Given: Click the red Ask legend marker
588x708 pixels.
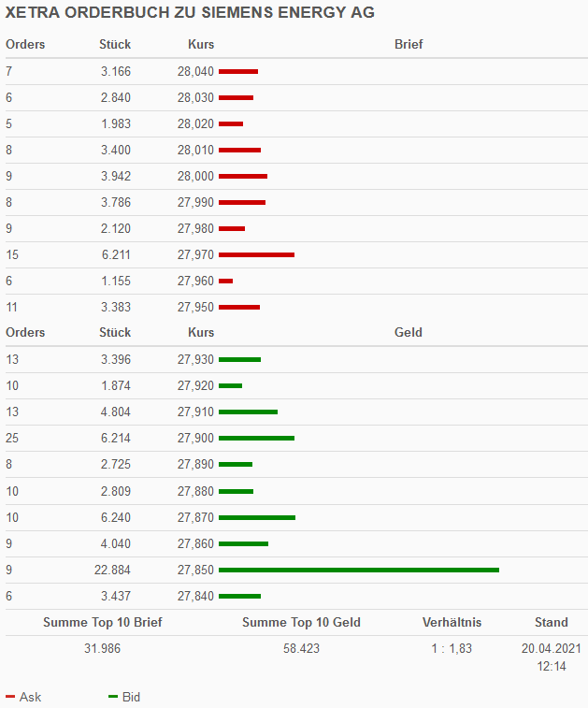Looking at the screenshot, I should 10,697.
